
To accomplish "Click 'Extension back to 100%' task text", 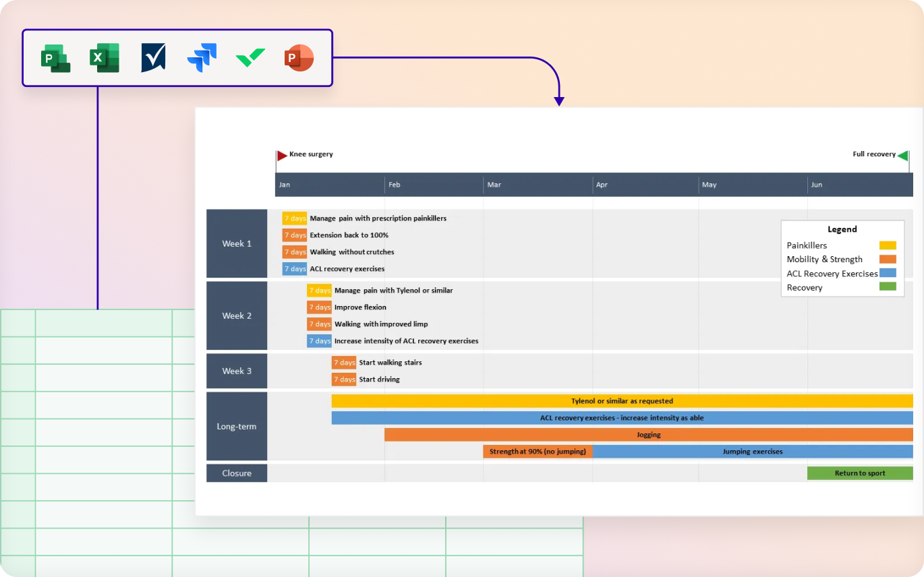I will (349, 235).
